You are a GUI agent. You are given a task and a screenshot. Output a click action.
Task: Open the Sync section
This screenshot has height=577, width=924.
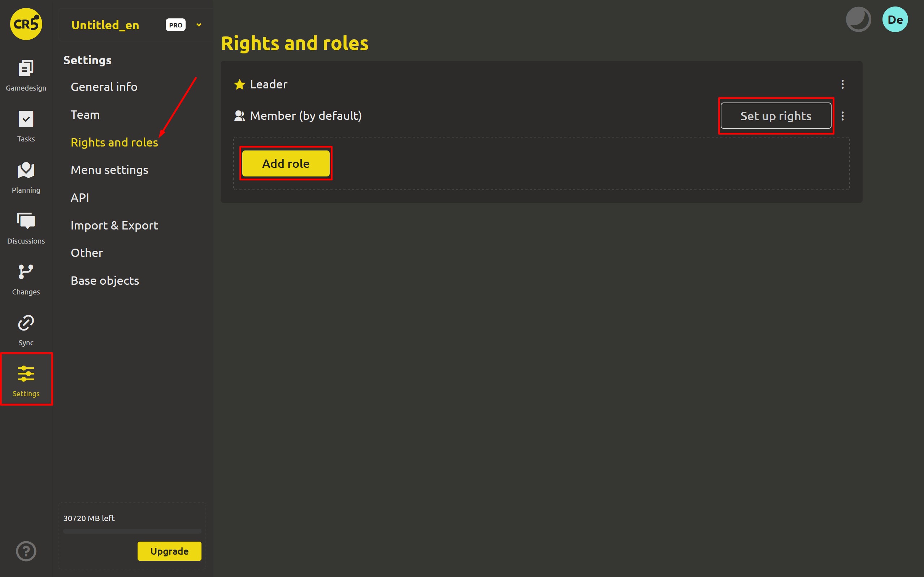pos(26,330)
